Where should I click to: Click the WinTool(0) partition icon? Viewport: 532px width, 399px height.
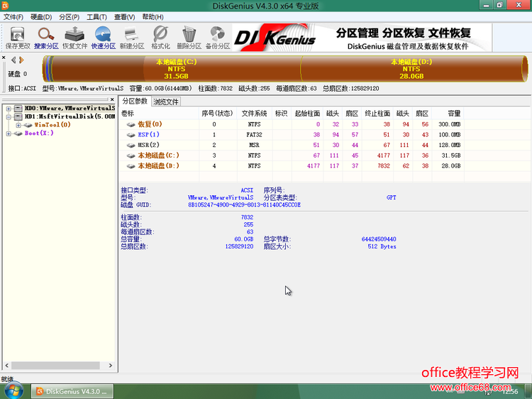[x=28, y=125]
